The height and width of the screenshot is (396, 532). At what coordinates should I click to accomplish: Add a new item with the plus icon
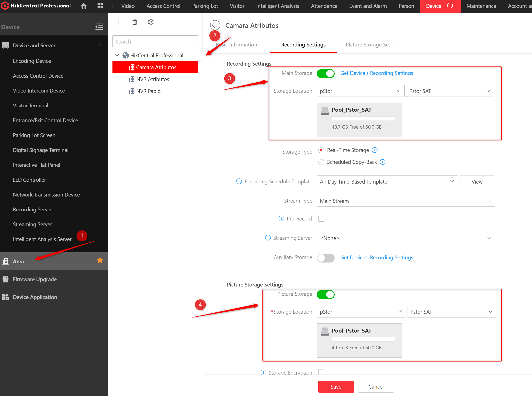click(x=118, y=22)
